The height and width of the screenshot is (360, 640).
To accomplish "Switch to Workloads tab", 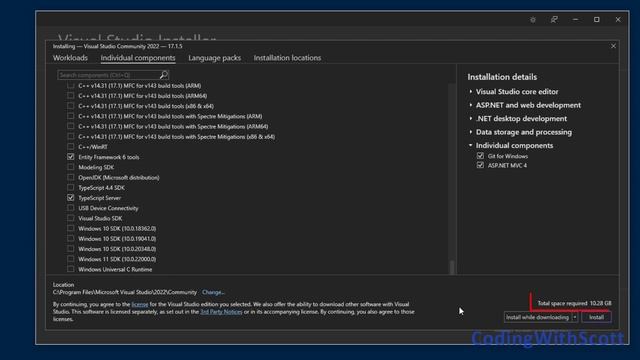I will click(70, 58).
